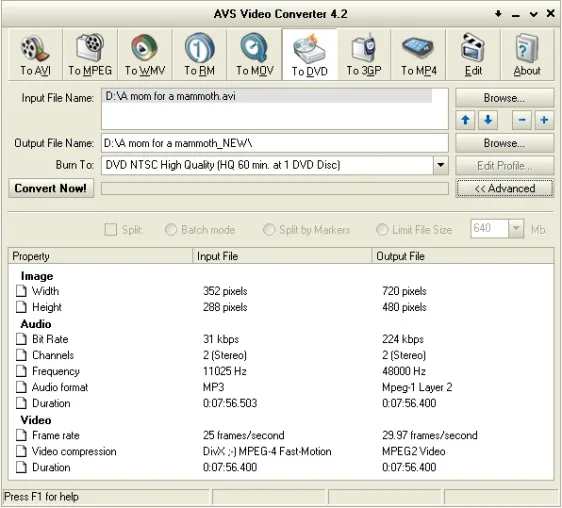Click the conversion progress bar
Viewport: 562px width, 508px height.
coord(275,189)
